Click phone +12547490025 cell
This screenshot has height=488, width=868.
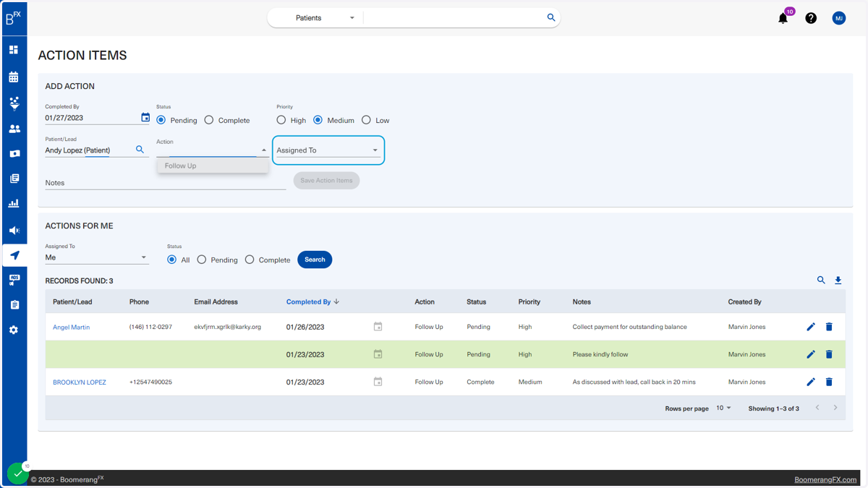click(150, 382)
